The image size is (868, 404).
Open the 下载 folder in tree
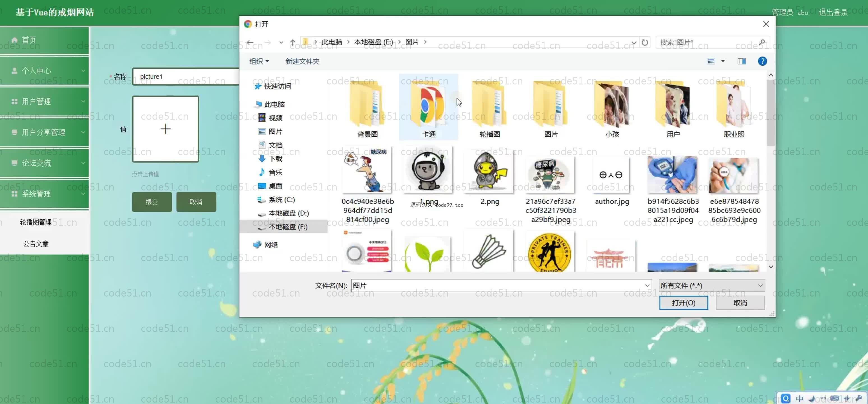coord(271,159)
